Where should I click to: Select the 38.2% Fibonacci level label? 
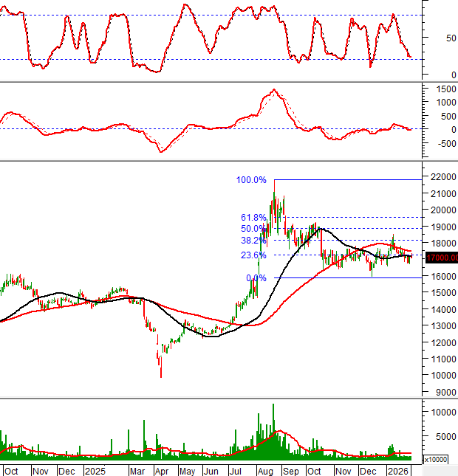pyautogui.click(x=253, y=241)
